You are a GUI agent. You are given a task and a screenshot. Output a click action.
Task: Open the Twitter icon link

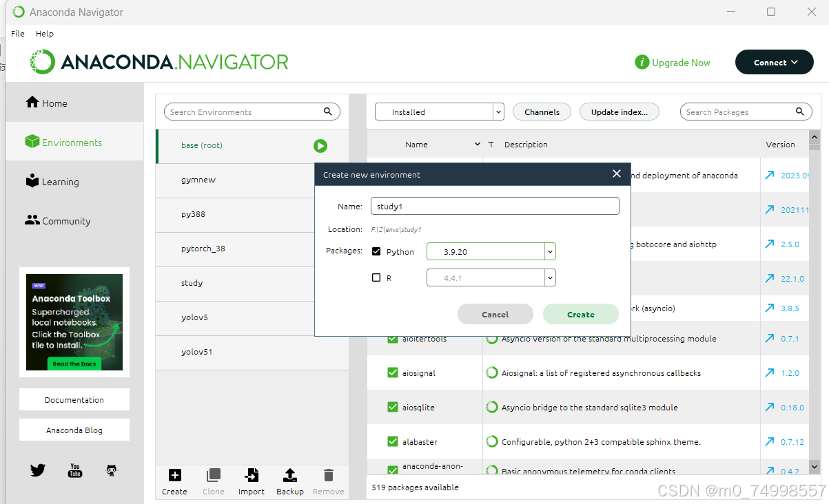[38, 470]
